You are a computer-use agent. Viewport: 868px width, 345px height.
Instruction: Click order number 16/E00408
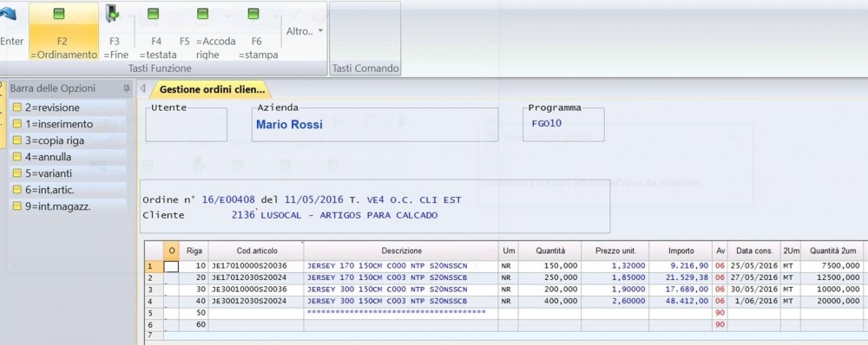click(x=228, y=199)
